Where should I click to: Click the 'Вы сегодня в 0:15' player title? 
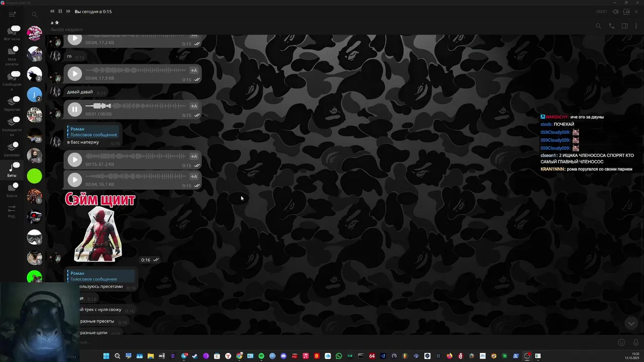pyautogui.click(x=93, y=12)
